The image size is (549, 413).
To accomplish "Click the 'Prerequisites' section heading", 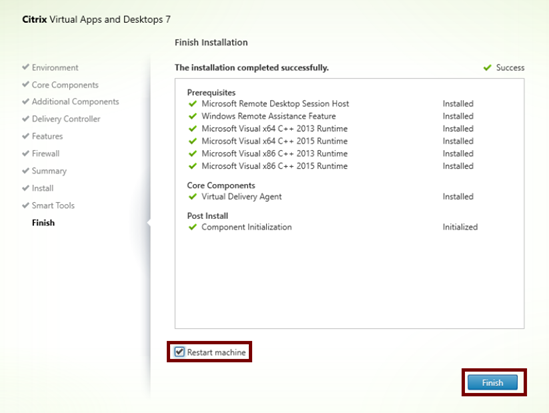I will pos(211,92).
